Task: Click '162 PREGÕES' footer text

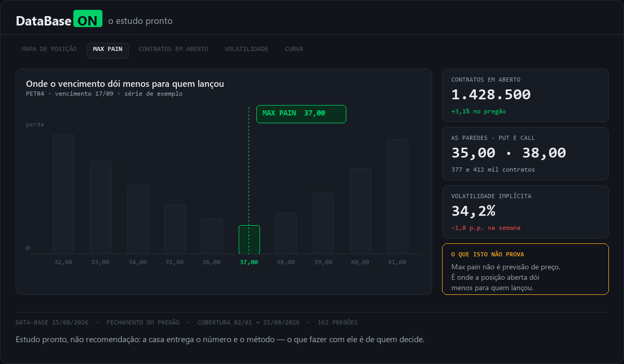Action: point(337,322)
